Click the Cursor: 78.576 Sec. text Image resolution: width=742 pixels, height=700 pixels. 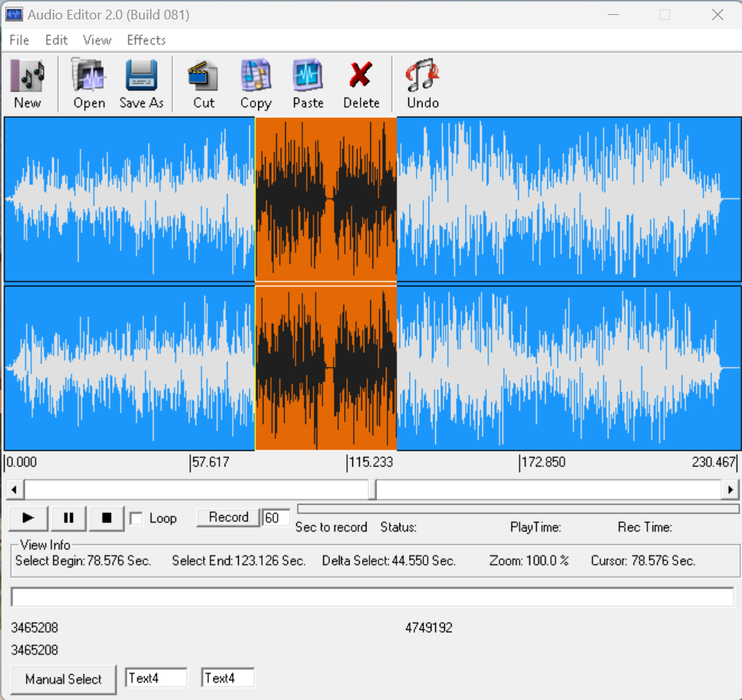point(643,561)
